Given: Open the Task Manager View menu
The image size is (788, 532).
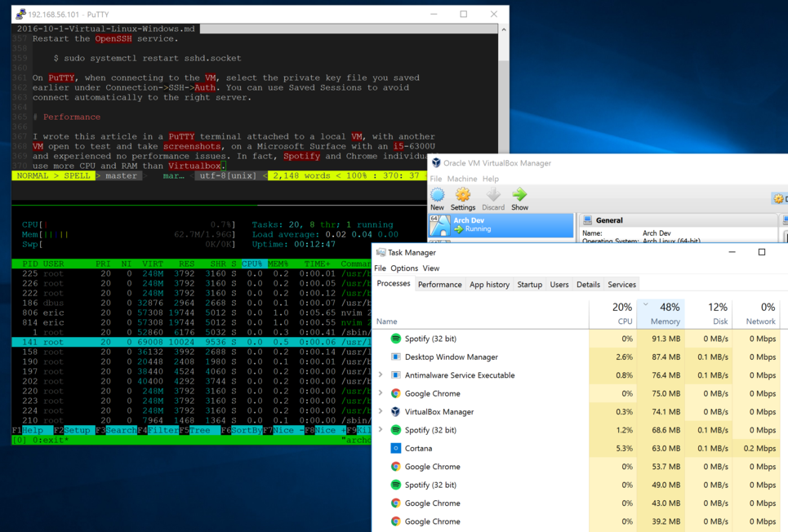Looking at the screenshot, I should pyautogui.click(x=430, y=268).
